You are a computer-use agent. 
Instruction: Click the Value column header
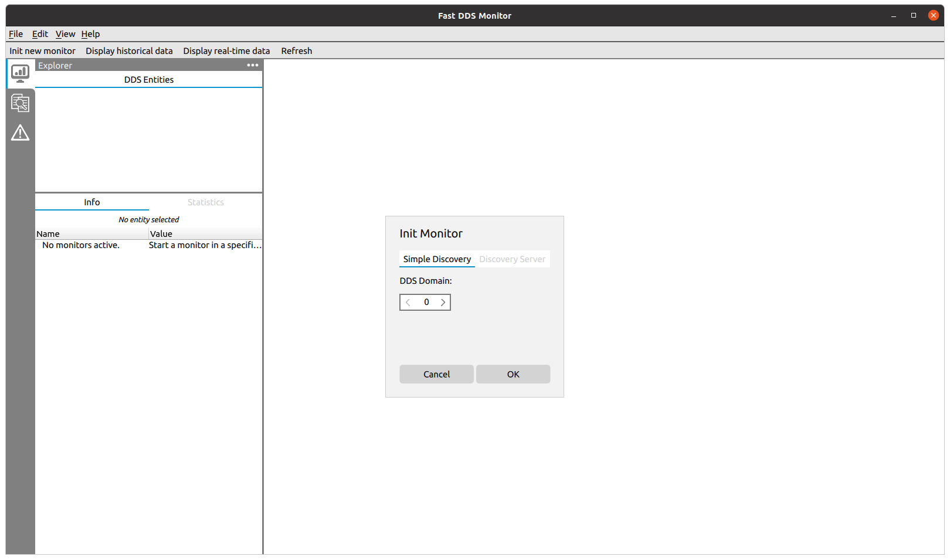[x=206, y=234]
